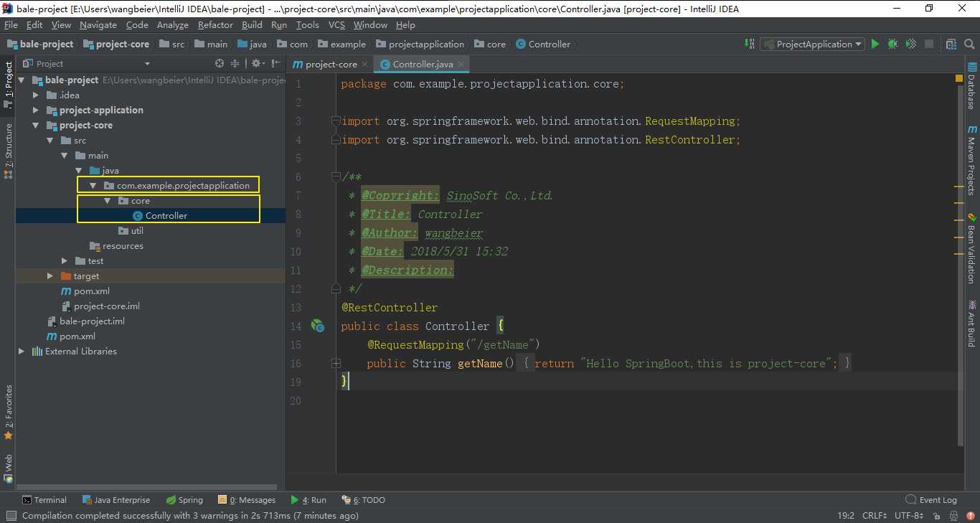Open the File menu

pyautogui.click(x=11, y=25)
